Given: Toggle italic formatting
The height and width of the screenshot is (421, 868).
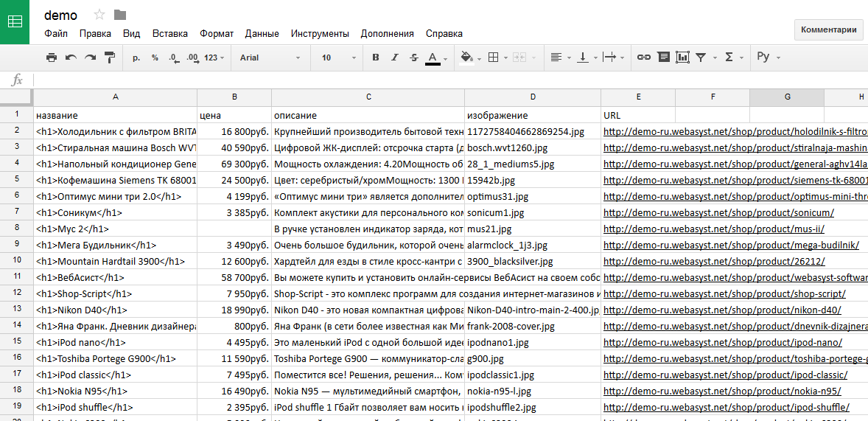Looking at the screenshot, I should tap(395, 58).
